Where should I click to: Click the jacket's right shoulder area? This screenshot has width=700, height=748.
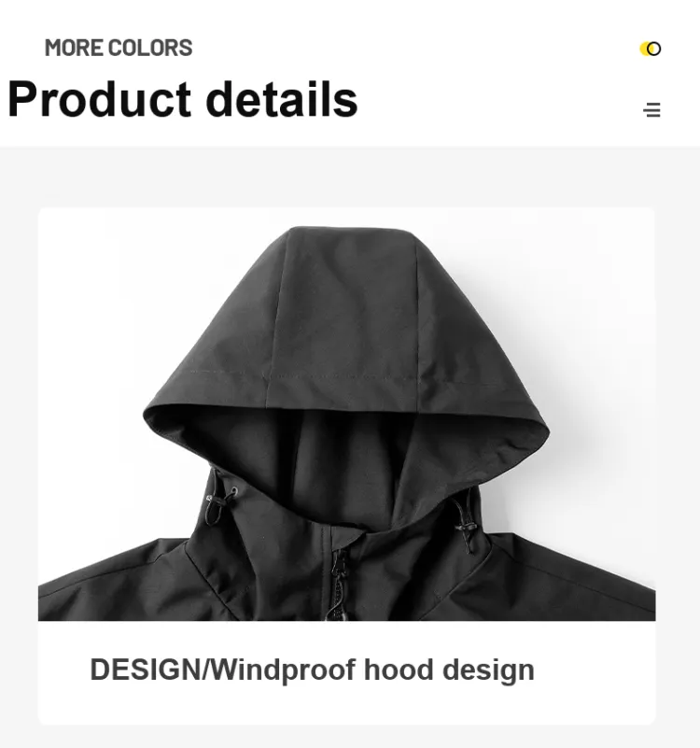(x=572, y=577)
